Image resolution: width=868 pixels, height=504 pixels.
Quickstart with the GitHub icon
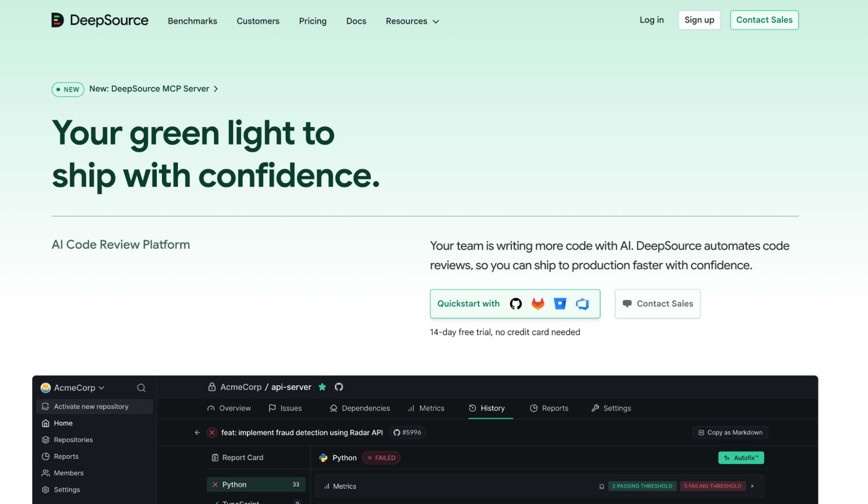[515, 304]
